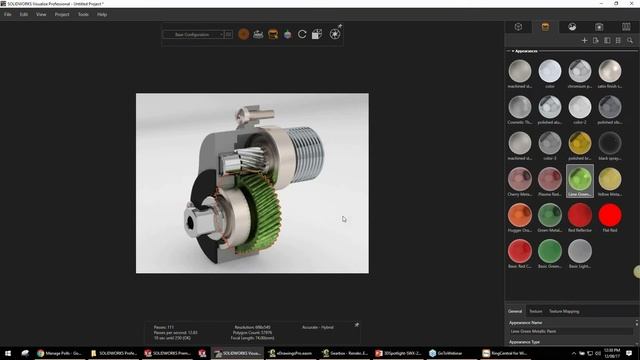Pin the render status info bar
Screen dimensions: 640x360
click(x=357, y=325)
